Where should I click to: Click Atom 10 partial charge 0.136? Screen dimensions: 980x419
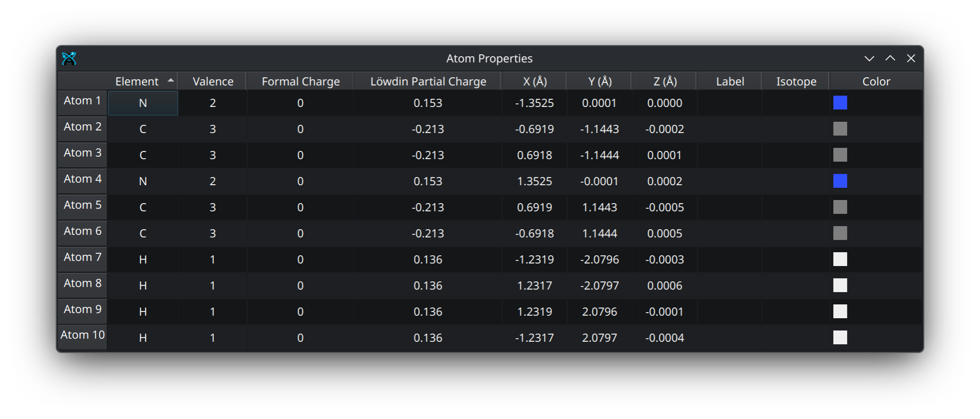(x=427, y=338)
